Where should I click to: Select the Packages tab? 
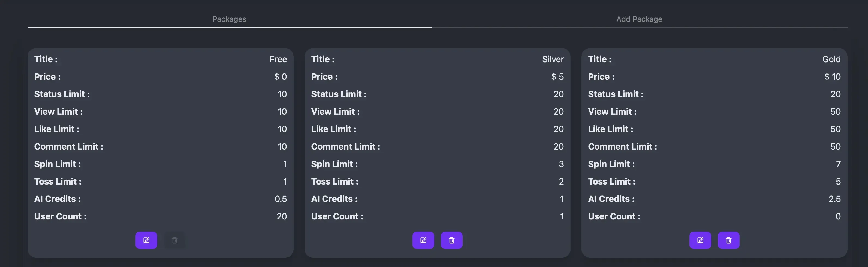point(229,19)
